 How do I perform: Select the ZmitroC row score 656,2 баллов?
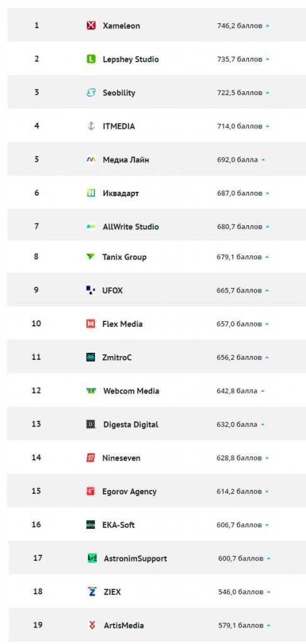coord(239,357)
